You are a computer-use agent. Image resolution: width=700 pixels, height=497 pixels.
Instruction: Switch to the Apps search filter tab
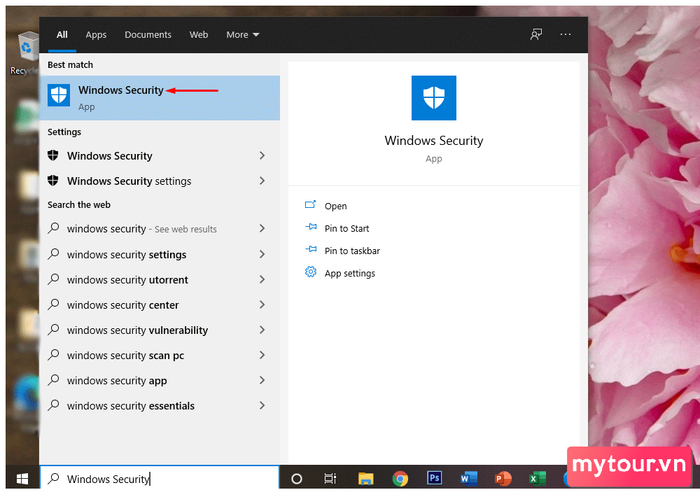96,34
